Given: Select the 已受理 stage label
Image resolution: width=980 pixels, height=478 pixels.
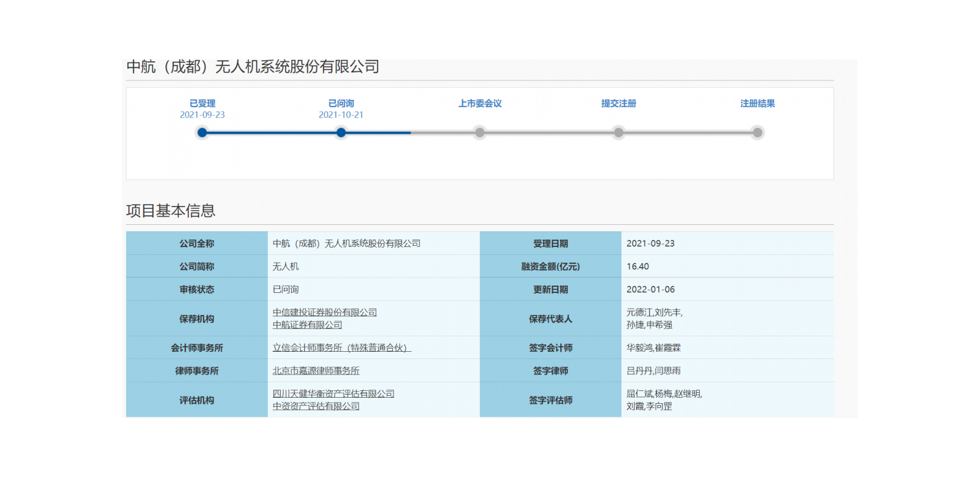Looking at the screenshot, I should pos(202,104).
